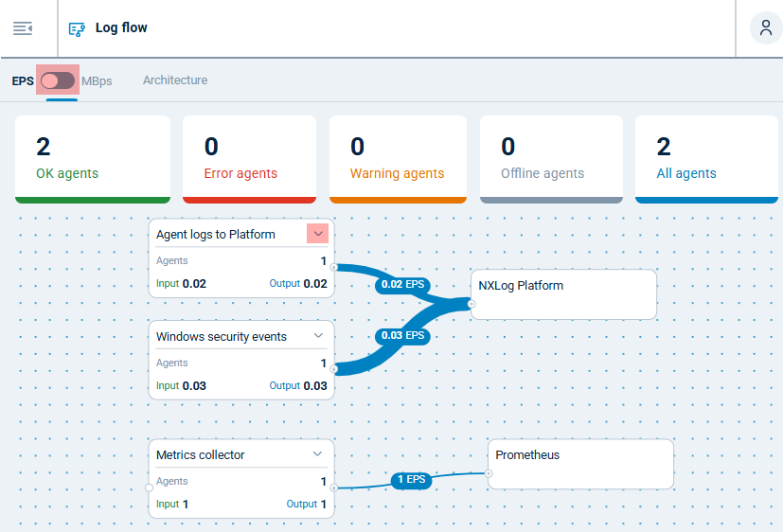Screen dimensions: 783x532
Task: View the All agents card
Action: click(706, 159)
